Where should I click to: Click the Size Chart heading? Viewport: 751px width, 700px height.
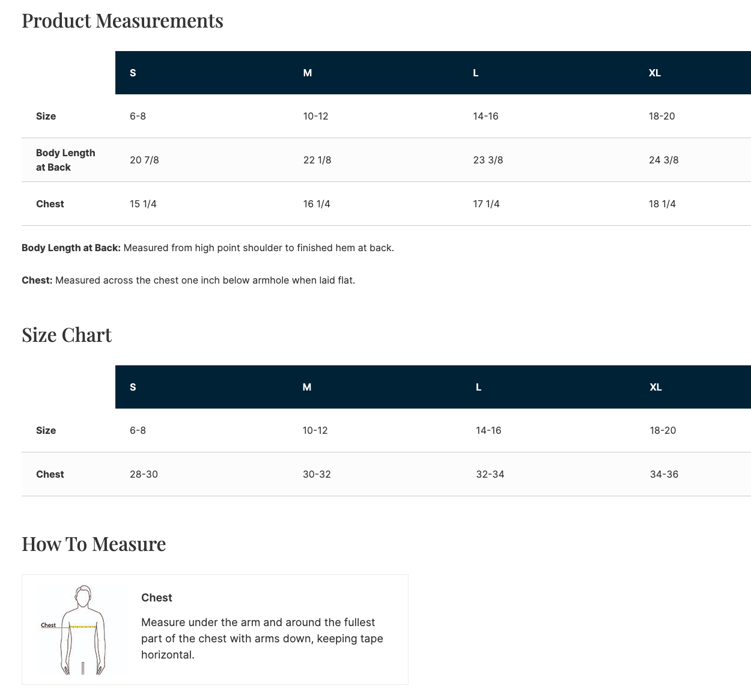coord(67,335)
